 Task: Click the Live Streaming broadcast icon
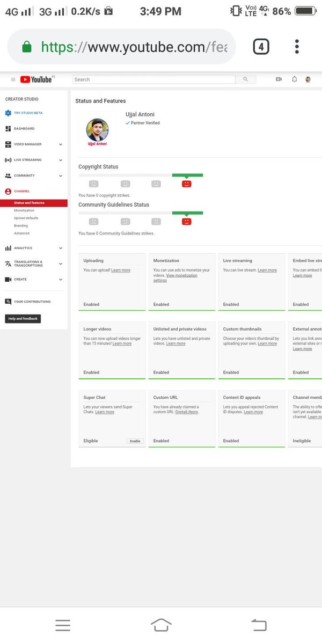[8, 160]
